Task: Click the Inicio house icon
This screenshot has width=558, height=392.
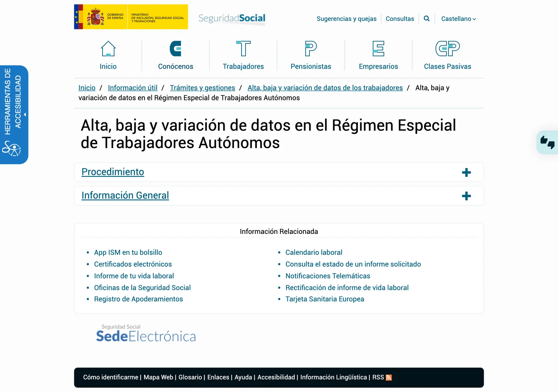Action: coord(108,48)
